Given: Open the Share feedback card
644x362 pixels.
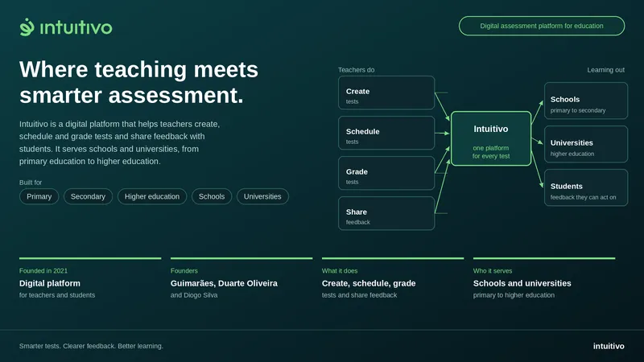Looking at the screenshot, I should (386, 213).
